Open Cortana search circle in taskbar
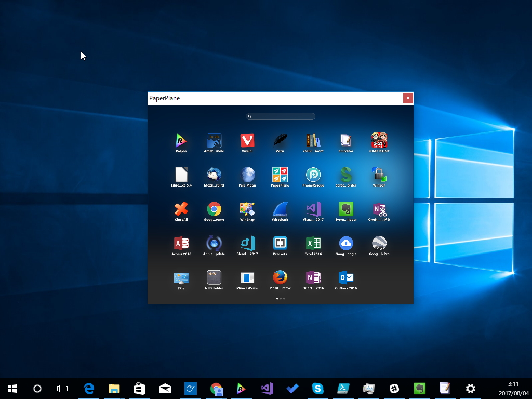This screenshot has height=399, width=532. pyautogui.click(x=37, y=389)
